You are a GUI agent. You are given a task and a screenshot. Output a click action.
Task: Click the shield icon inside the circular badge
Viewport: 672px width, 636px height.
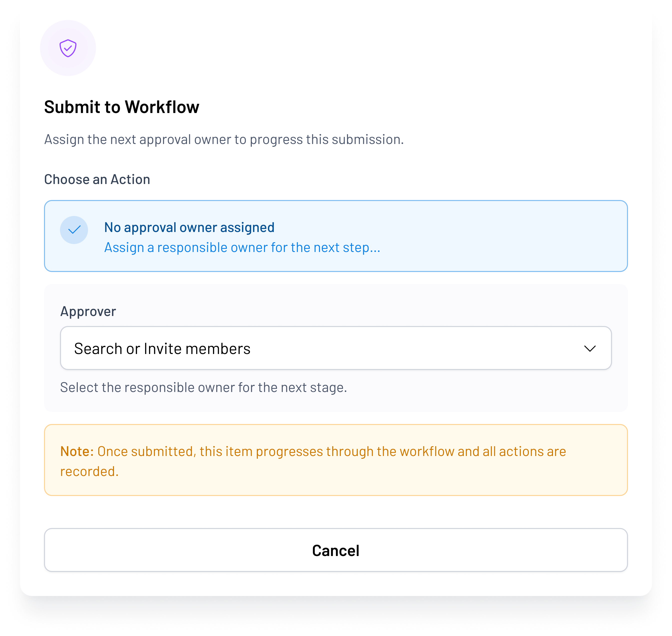point(68,48)
